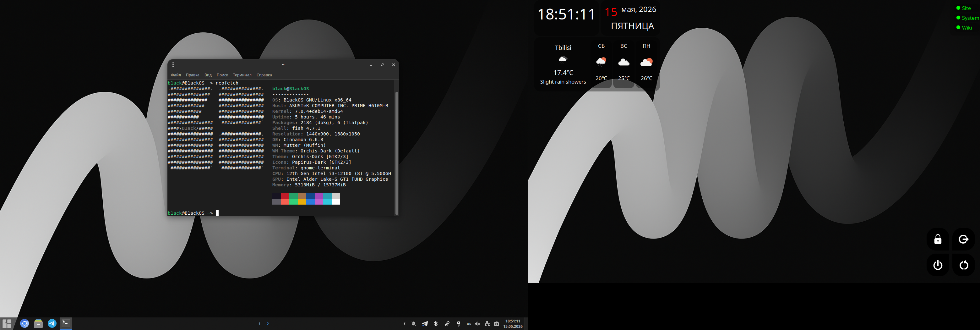The height and width of the screenshot is (330, 980).
Task: Open the Терминал menu in the terminal
Action: [x=242, y=75]
